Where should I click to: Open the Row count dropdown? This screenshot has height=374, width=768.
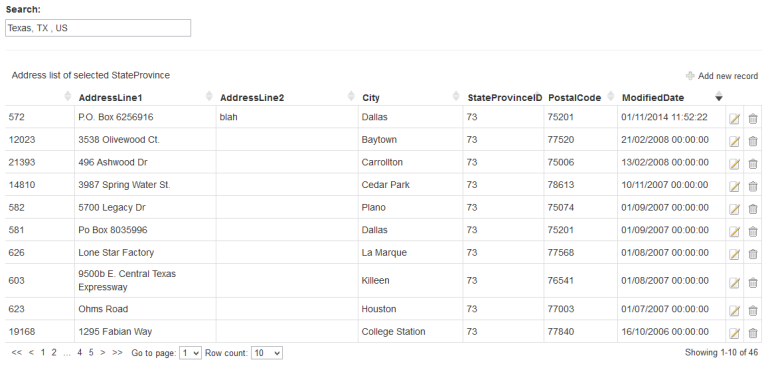(266, 353)
